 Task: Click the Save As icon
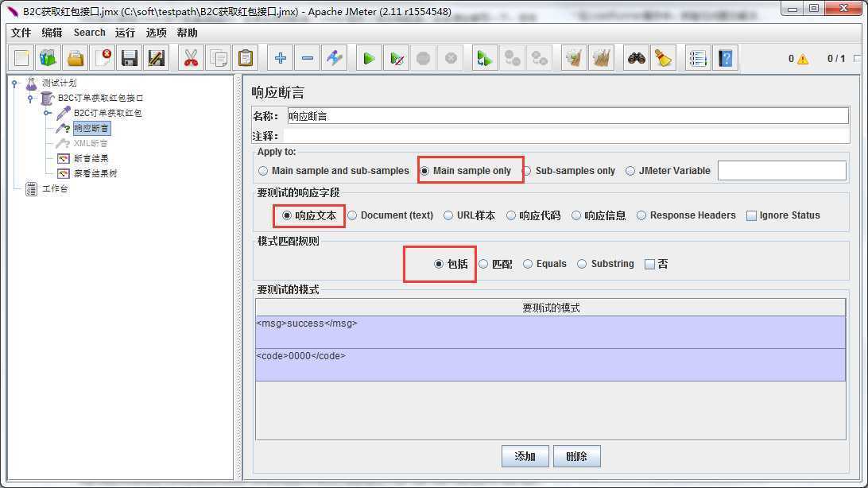(x=157, y=57)
